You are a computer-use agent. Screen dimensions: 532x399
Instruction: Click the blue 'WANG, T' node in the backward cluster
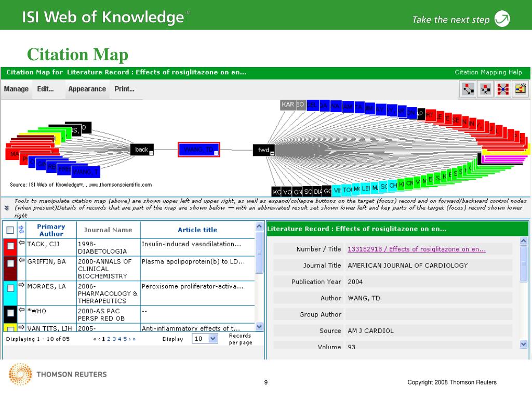pos(86,172)
